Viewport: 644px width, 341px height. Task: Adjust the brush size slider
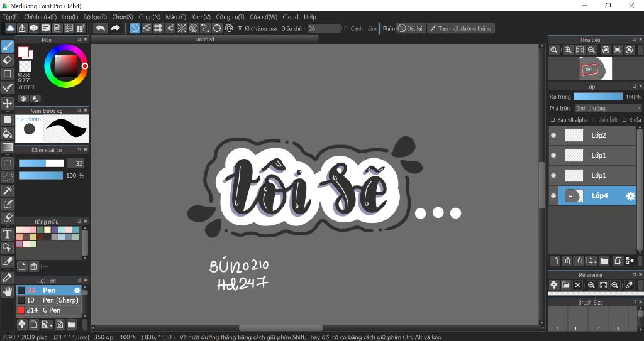(42, 163)
